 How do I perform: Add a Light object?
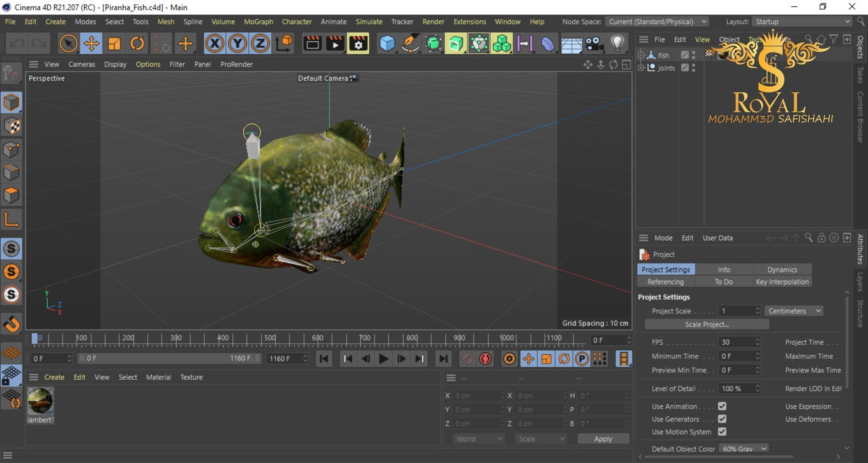tap(617, 44)
